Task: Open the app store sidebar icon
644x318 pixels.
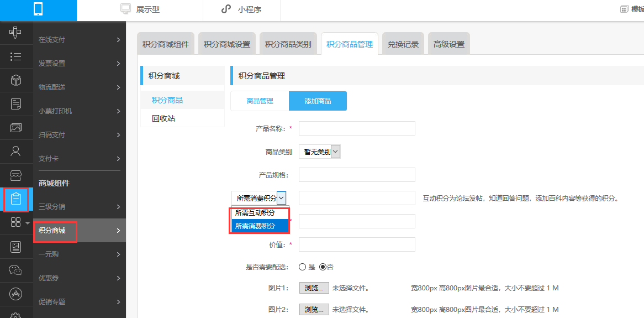Action: [15, 294]
